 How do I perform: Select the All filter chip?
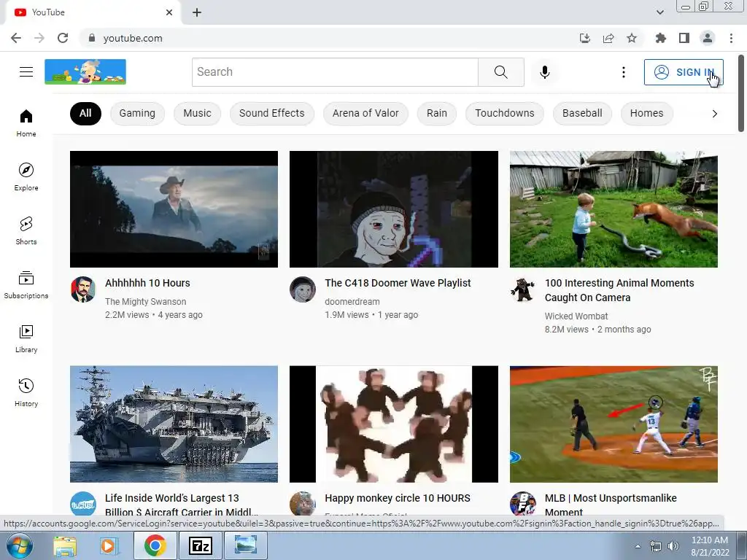85,113
